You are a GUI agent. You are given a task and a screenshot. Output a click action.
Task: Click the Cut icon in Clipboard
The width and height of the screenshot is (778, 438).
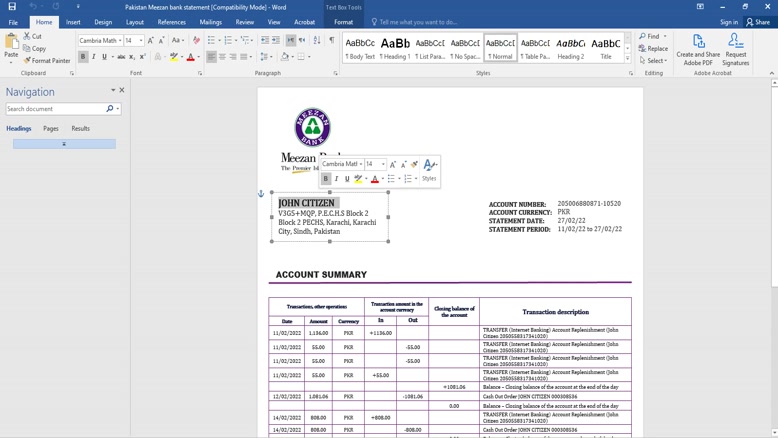[x=32, y=37]
